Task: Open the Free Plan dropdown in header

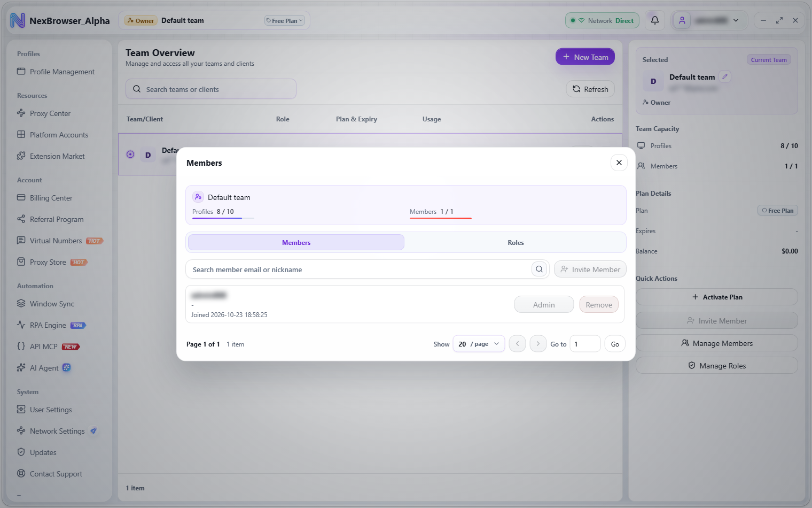Action: coord(284,20)
